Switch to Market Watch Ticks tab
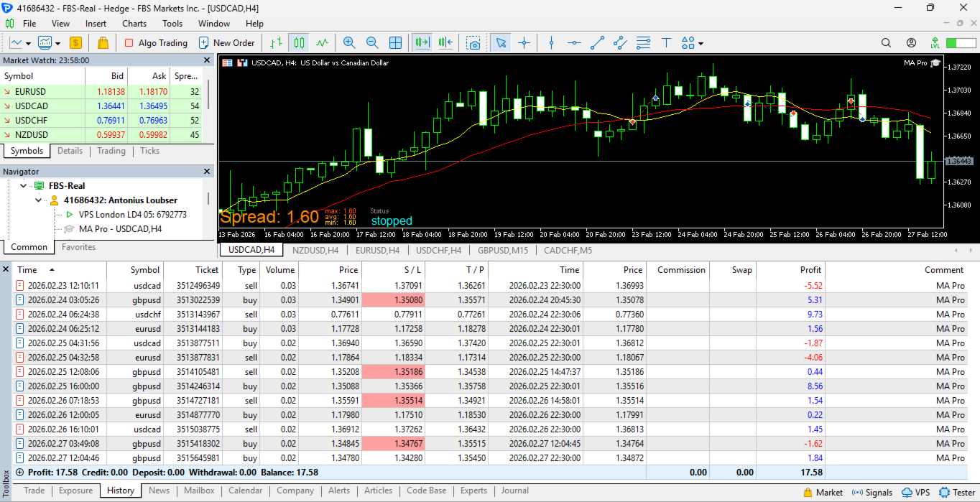 pos(149,151)
